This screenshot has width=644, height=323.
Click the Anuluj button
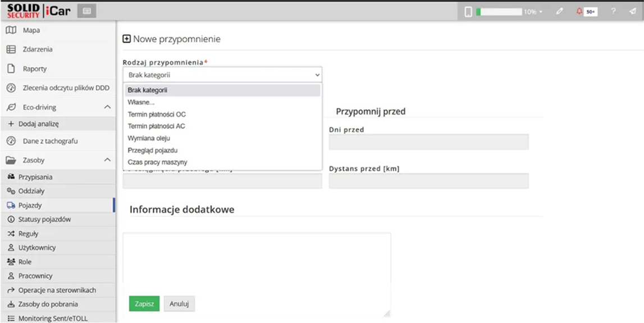(x=179, y=304)
